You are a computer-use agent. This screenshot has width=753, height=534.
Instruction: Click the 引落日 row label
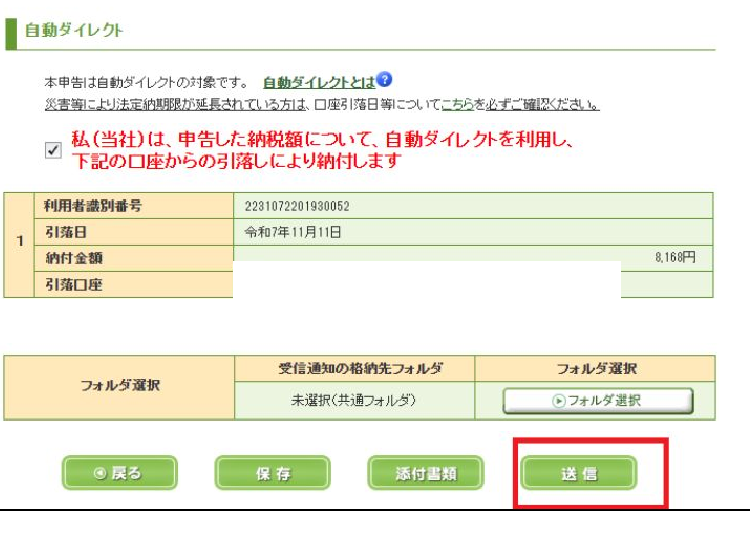[x=66, y=232]
